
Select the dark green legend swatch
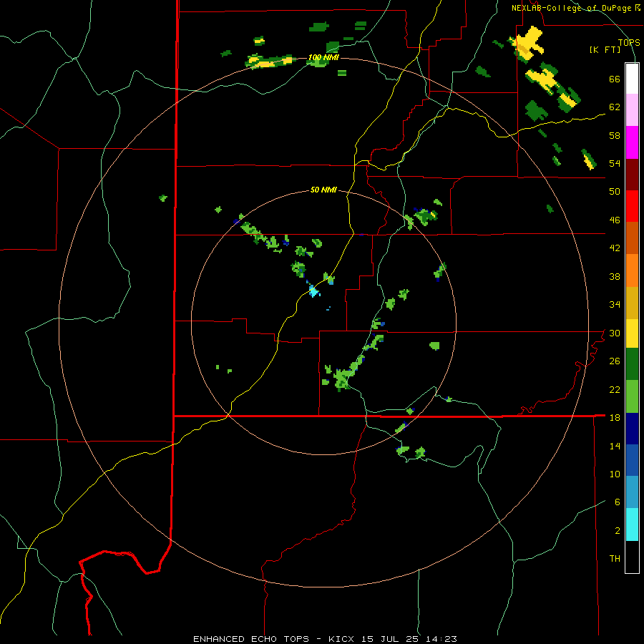632,364
